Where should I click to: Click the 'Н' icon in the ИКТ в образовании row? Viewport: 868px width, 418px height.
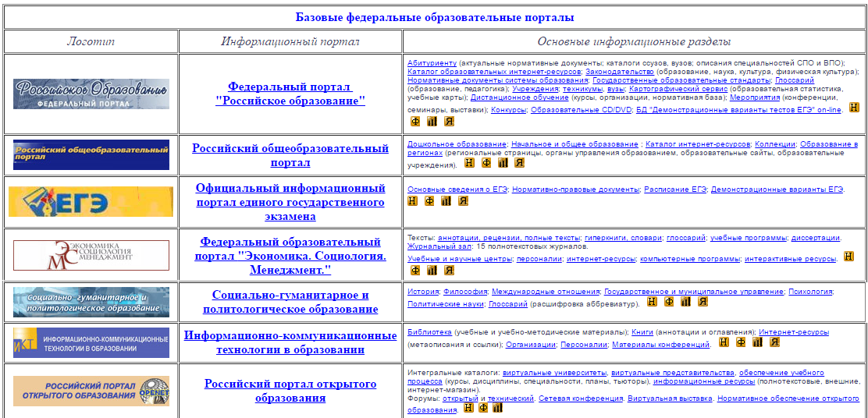tap(724, 342)
